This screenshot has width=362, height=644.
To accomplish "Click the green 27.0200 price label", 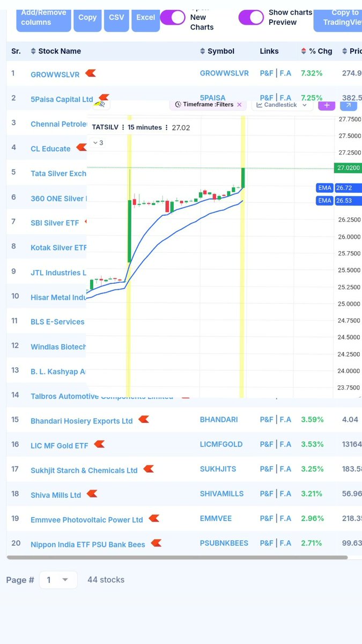I will click(x=348, y=168).
